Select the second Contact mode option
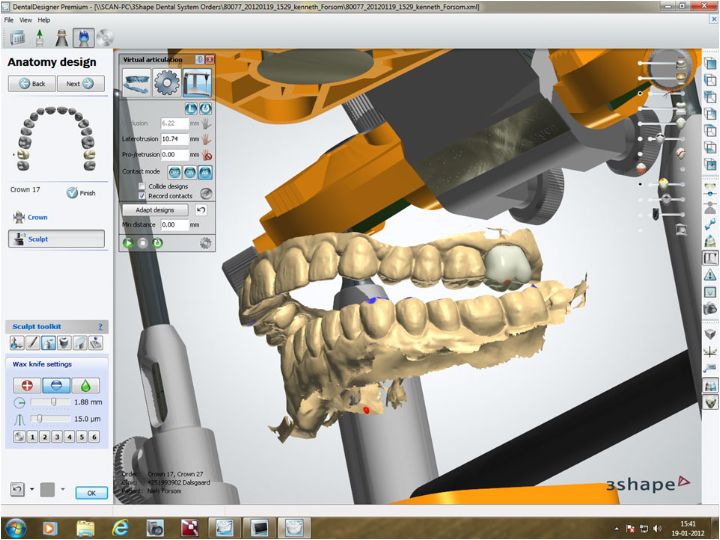This screenshot has width=720, height=540. (x=190, y=172)
